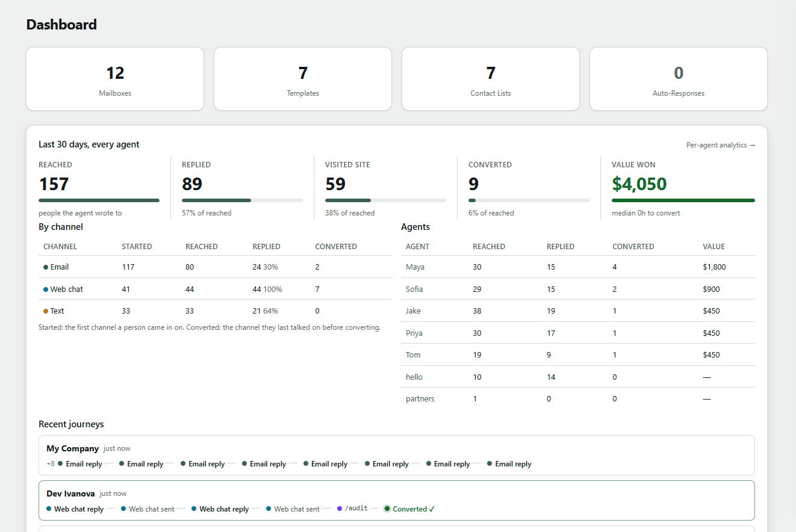Open the Contact Lists card
796x532 pixels.
[x=491, y=79]
